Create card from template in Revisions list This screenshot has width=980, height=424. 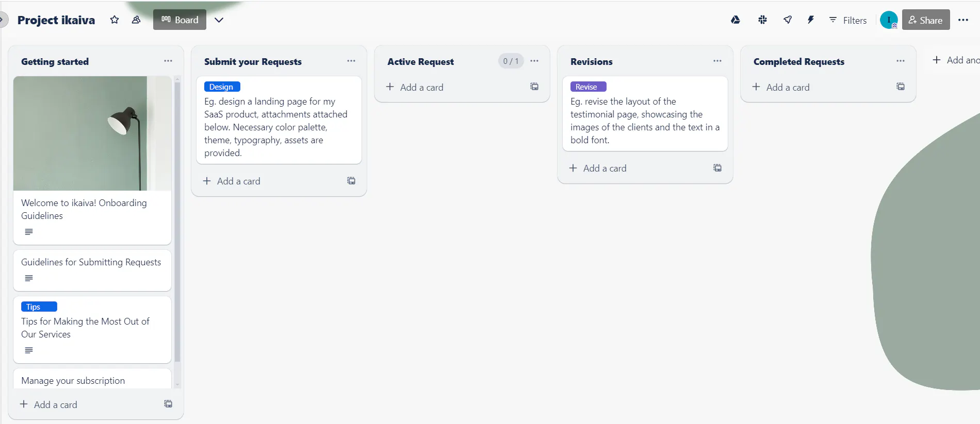coord(717,168)
